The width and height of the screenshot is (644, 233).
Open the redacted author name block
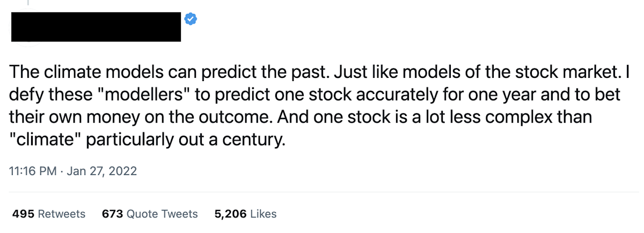pyautogui.click(x=96, y=27)
